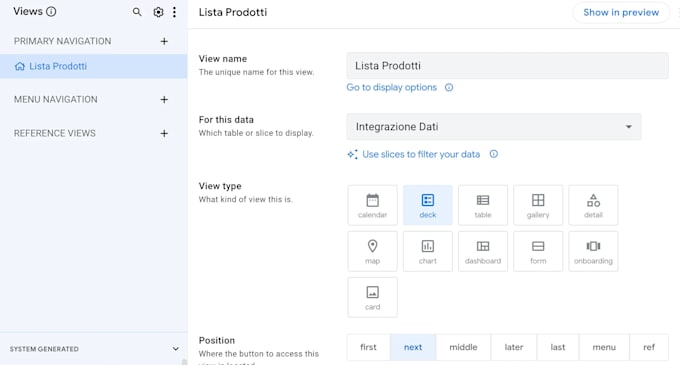Click the info icon next to Views

point(51,12)
